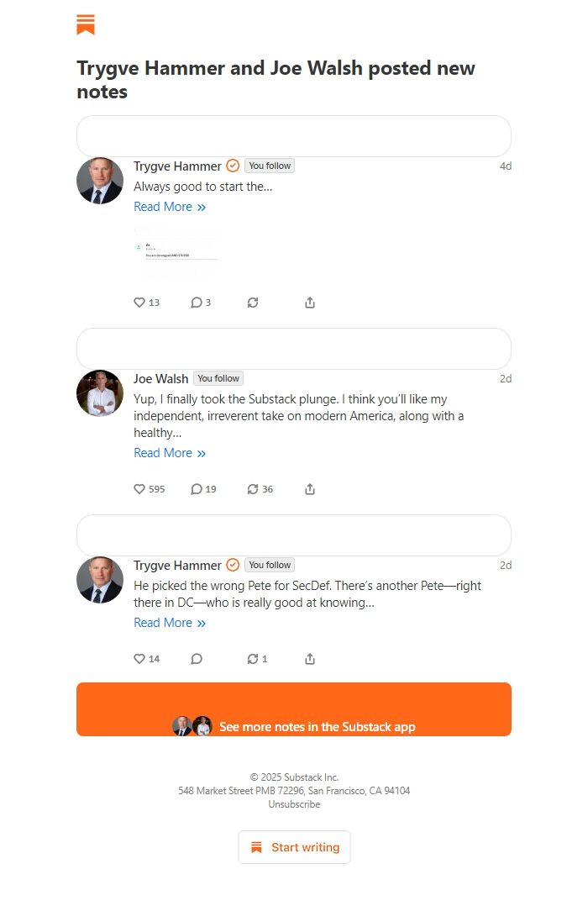Viewport: 588px width, 906px height.
Task: Read More of the SecDef note
Action: pos(169,623)
